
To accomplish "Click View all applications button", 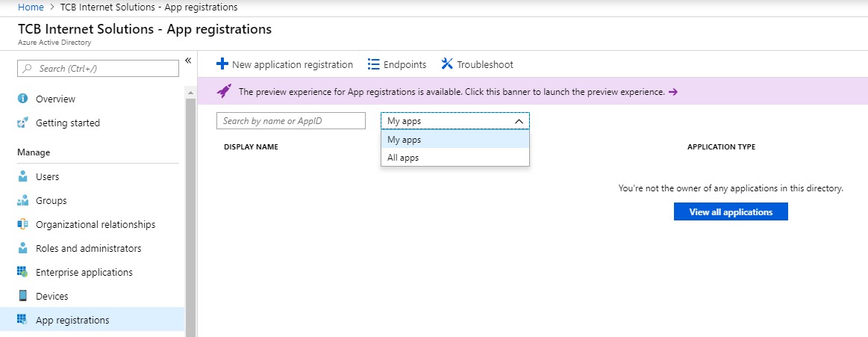I will [731, 212].
